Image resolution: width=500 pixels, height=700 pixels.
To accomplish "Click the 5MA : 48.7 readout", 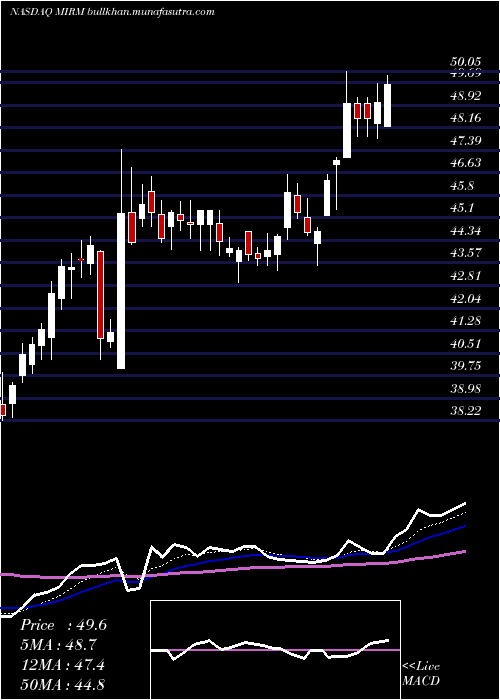I will (58, 645).
